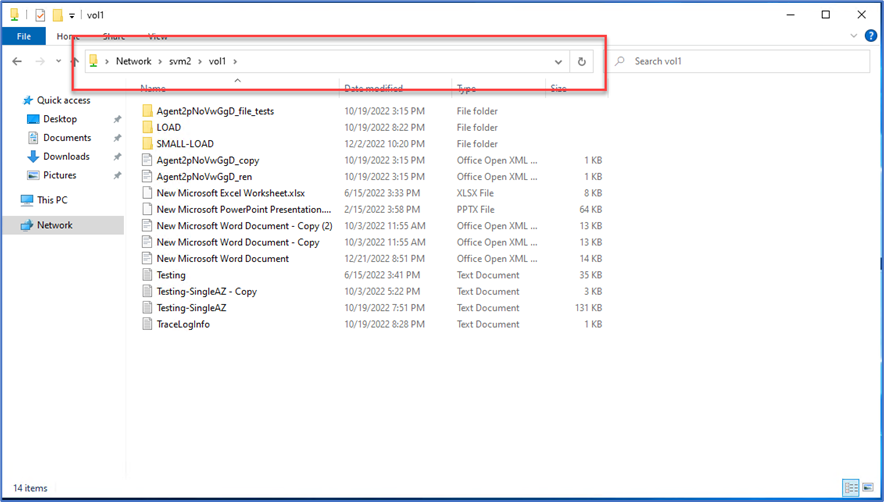The height and width of the screenshot is (502, 884).
Task: Click the Up one level arrow
Action: click(x=75, y=61)
